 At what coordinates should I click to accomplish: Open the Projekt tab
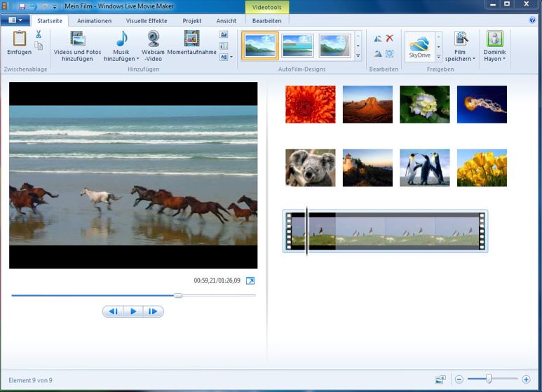(x=192, y=21)
